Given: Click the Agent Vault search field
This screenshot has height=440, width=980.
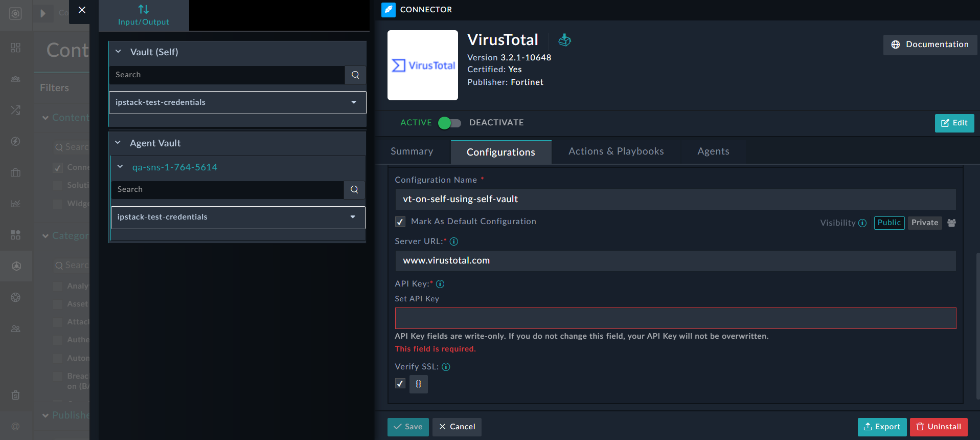Looking at the screenshot, I should 227,189.
